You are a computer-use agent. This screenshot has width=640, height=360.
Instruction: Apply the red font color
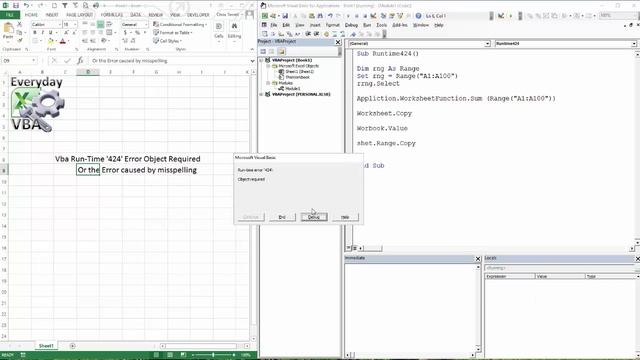point(62,41)
